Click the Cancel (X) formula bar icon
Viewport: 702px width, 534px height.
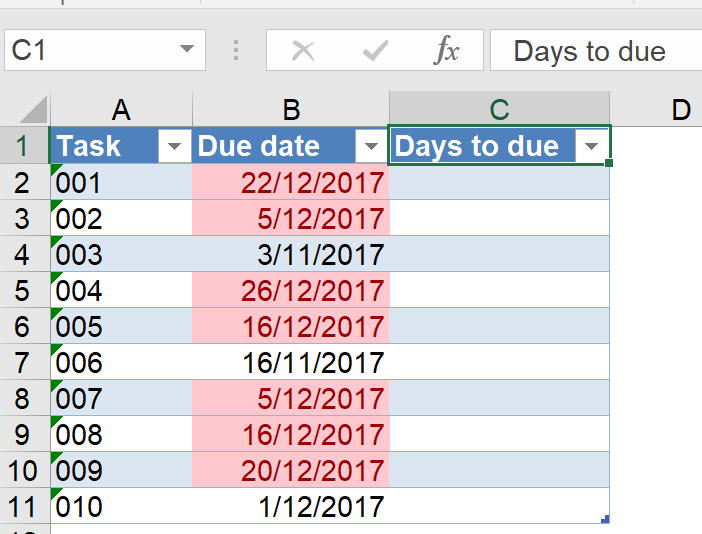(x=302, y=51)
